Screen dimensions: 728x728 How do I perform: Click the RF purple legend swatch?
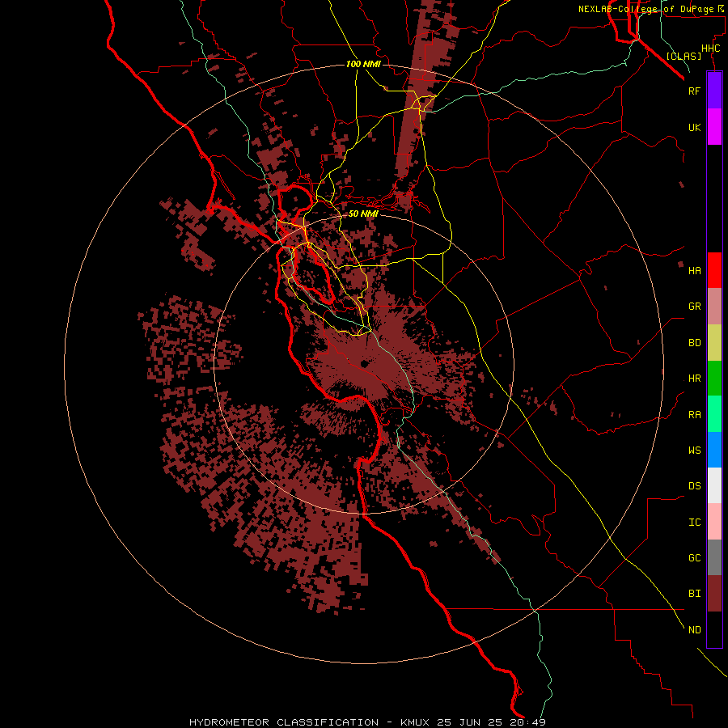(714, 91)
